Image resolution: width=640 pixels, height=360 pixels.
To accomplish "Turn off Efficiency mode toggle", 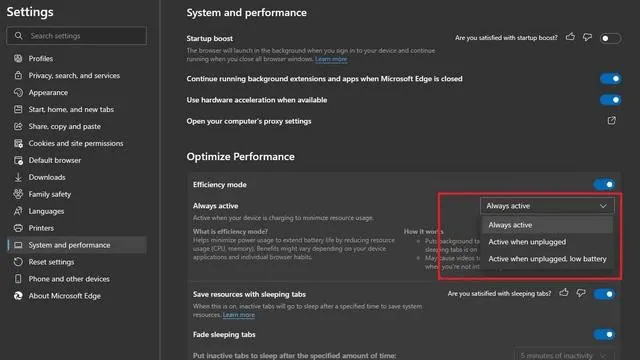I will (x=604, y=184).
